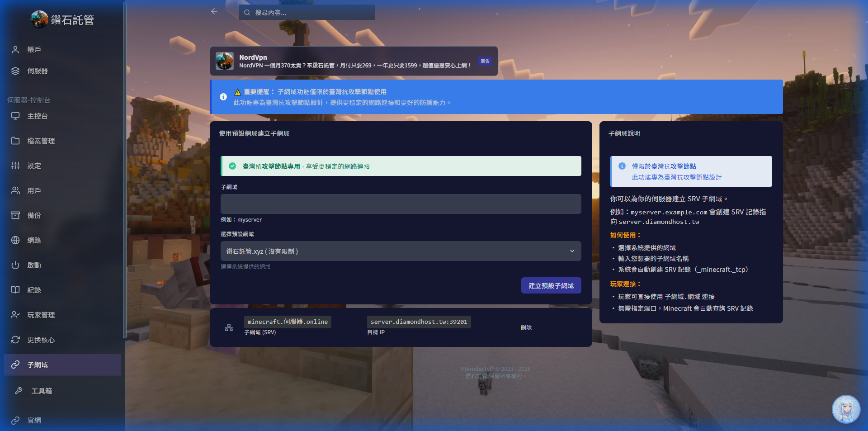Viewport: 868px width, 431px height.
Task: Open the 玩家管理 player management icon
Action: tap(16, 315)
